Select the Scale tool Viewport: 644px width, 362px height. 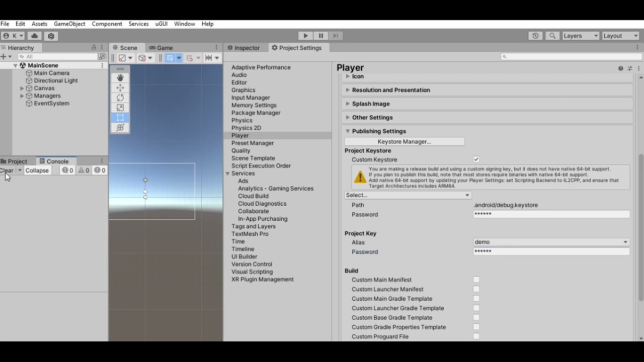point(120,108)
